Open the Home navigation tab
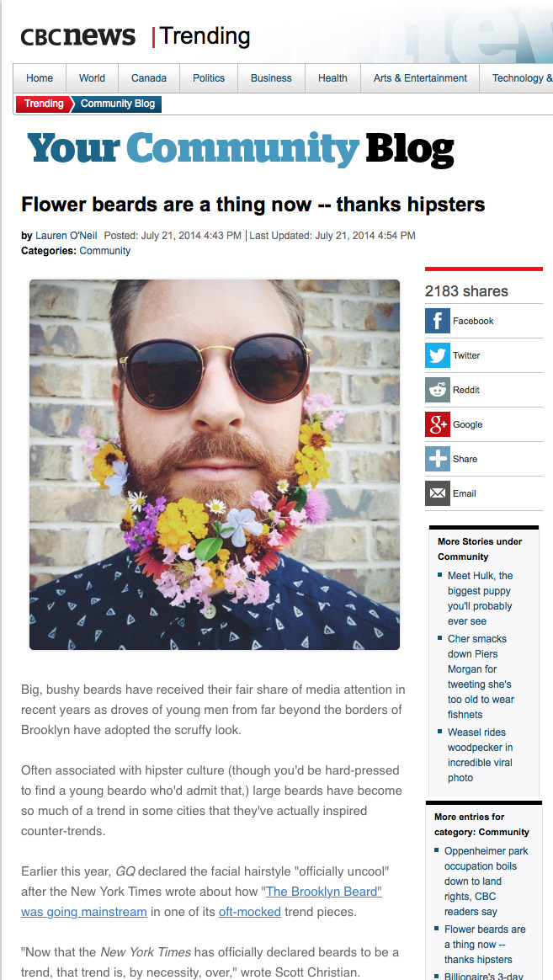The height and width of the screenshot is (980, 553). (40, 78)
